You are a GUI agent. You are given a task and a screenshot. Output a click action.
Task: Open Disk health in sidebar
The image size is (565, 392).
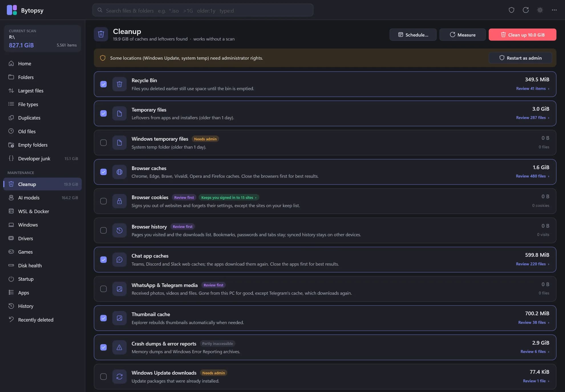[42, 266]
